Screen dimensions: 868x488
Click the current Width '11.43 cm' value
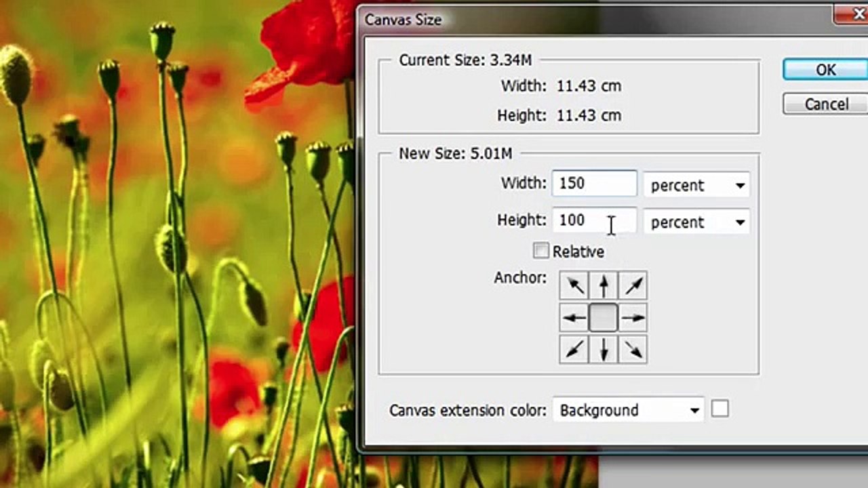589,86
